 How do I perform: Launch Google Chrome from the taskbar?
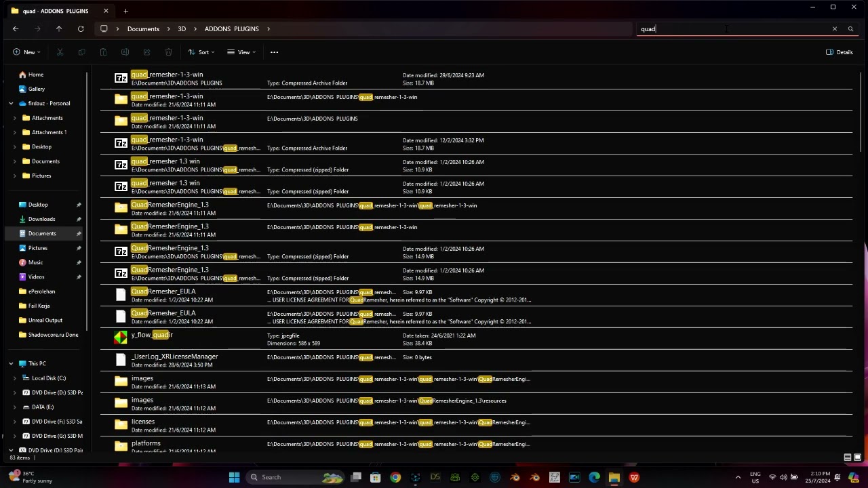coord(395,477)
